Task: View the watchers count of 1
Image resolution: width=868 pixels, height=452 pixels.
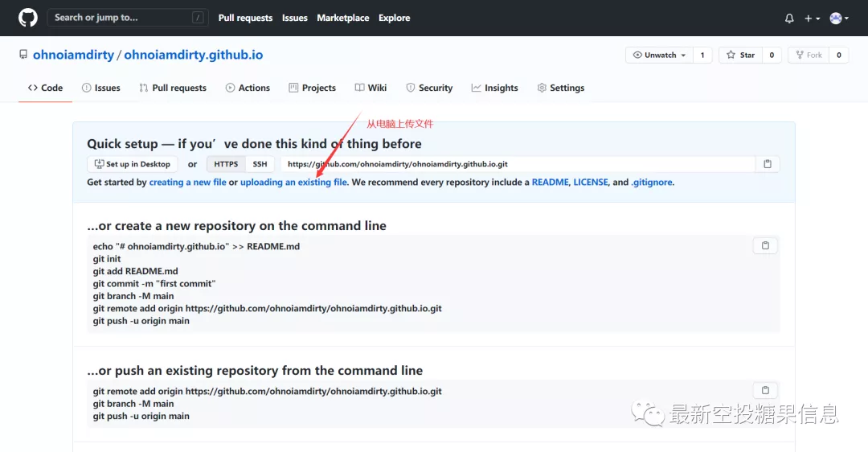Action: 702,55
